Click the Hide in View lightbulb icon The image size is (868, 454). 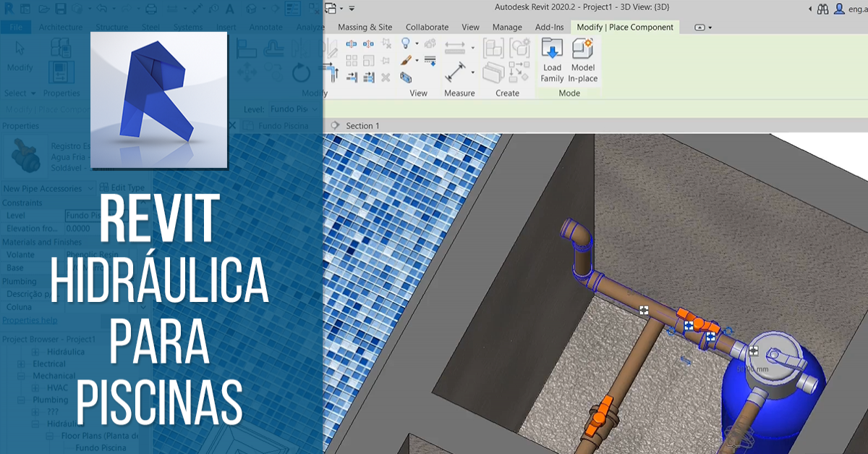(406, 43)
